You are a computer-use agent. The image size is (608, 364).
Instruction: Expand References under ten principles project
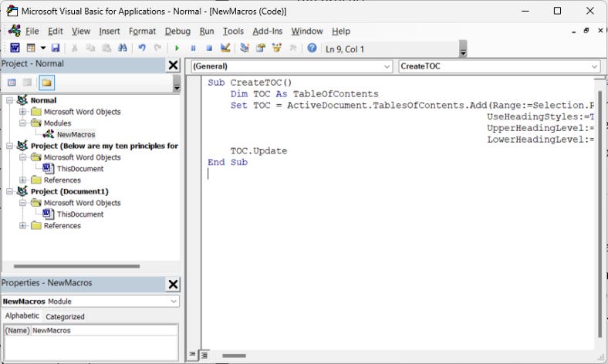click(22, 180)
